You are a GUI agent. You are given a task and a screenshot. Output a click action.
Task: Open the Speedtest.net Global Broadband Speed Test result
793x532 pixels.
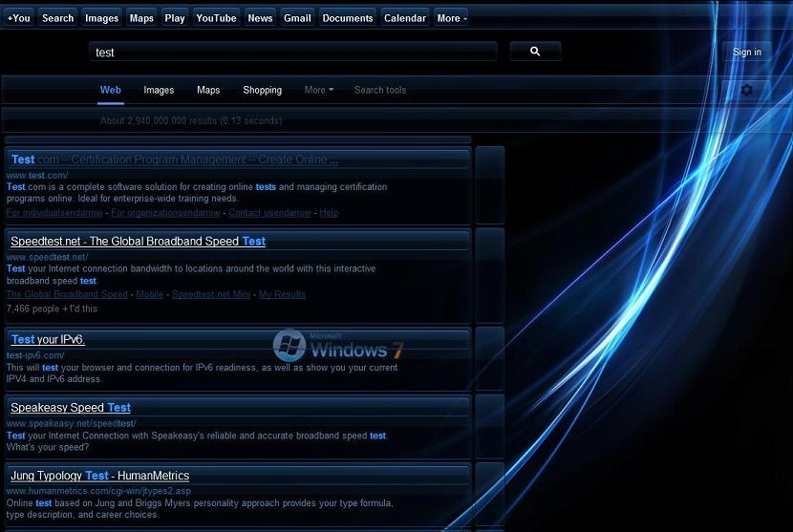pyautogui.click(x=138, y=242)
